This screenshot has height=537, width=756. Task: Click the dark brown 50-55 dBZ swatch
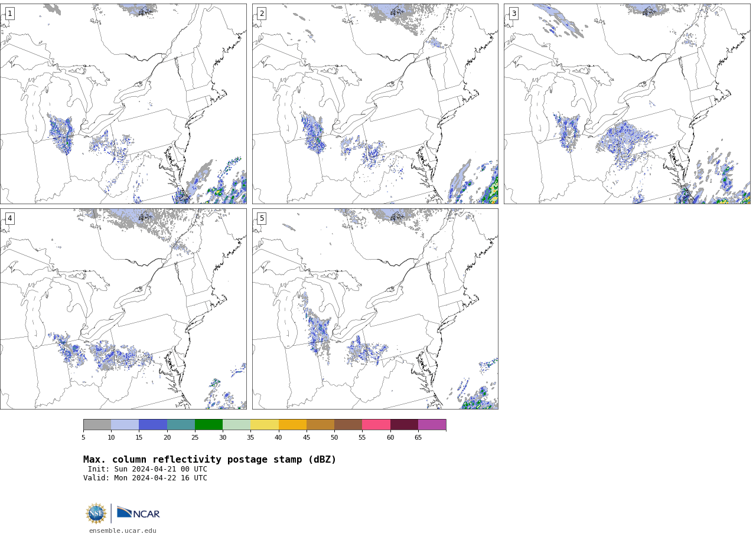pyautogui.click(x=348, y=425)
